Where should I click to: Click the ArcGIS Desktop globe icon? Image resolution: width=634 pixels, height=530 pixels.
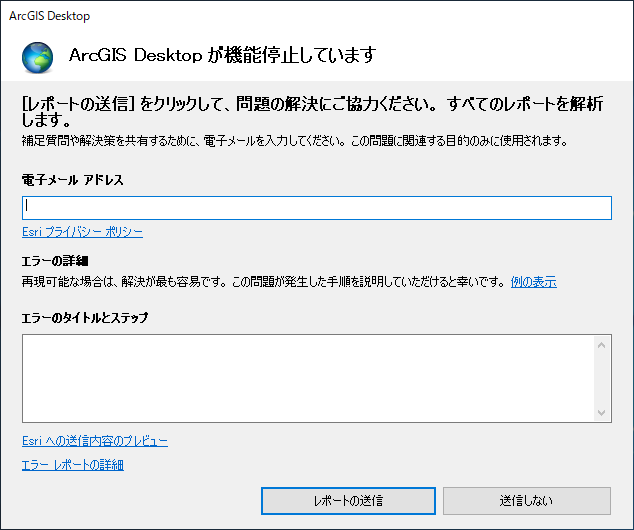coord(40,57)
